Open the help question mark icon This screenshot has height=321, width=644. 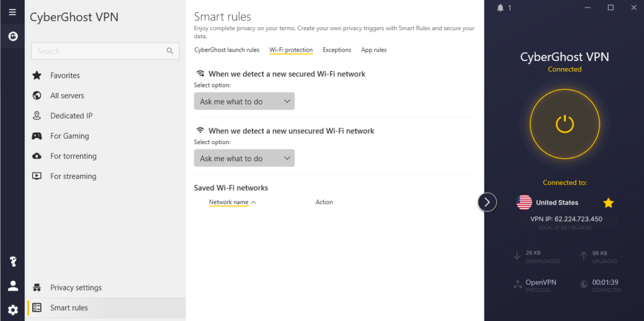tap(13, 261)
